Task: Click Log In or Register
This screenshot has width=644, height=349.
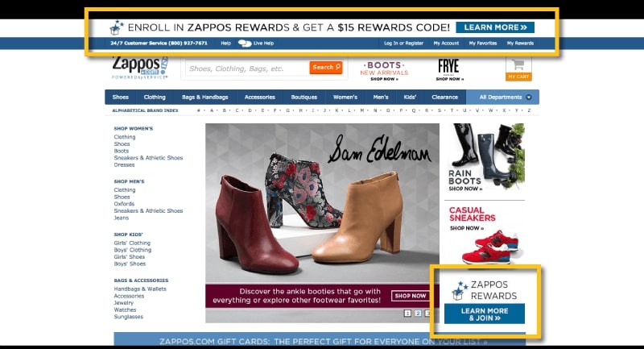Action: pyautogui.click(x=403, y=44)
